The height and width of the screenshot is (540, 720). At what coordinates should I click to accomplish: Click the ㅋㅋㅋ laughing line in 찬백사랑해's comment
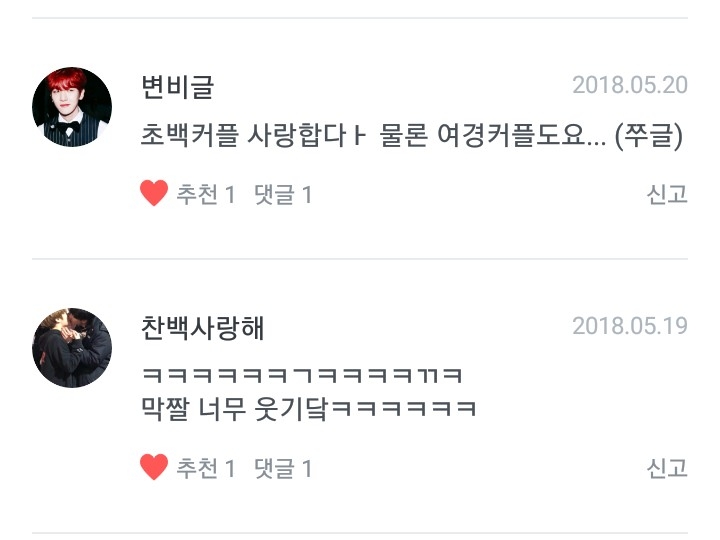pos(301,375)
